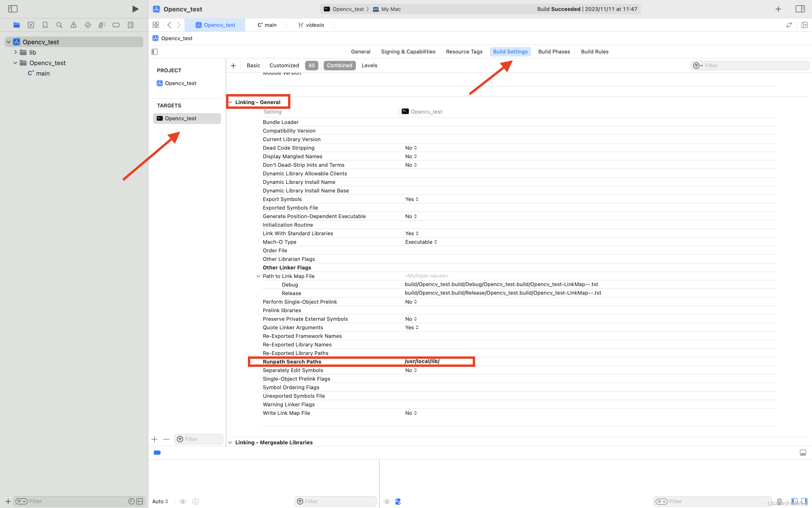Click the variables info icon

coord(196,501)
